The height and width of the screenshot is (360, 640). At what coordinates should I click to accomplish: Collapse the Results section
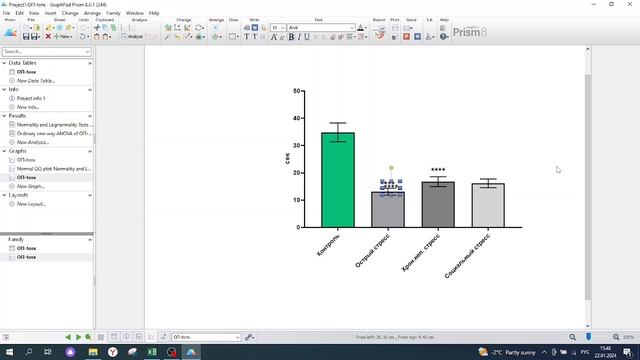[4, 116]
